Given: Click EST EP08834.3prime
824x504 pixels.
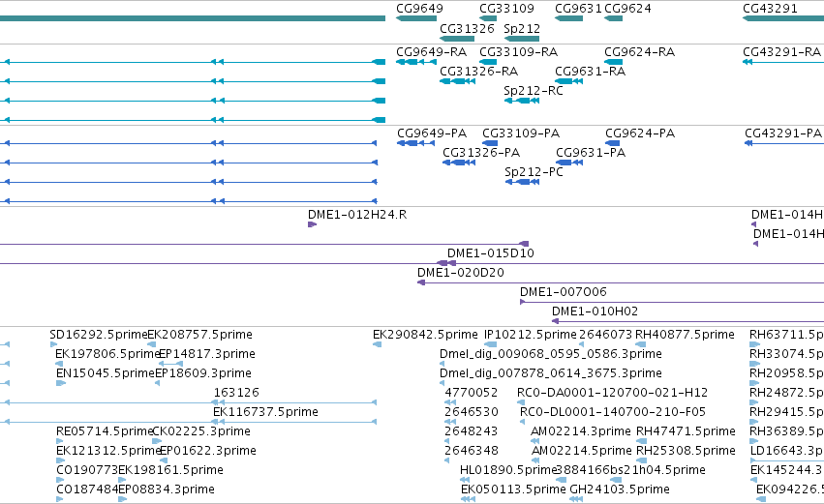Looking at the screenshot, I should coord(167,489).
